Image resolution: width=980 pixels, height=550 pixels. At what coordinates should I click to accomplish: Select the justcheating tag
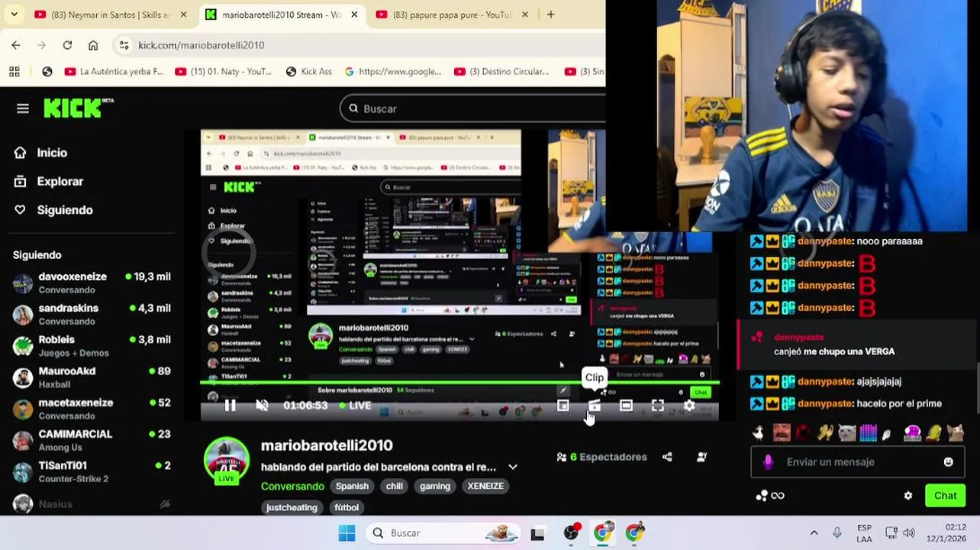click(292, 507)
